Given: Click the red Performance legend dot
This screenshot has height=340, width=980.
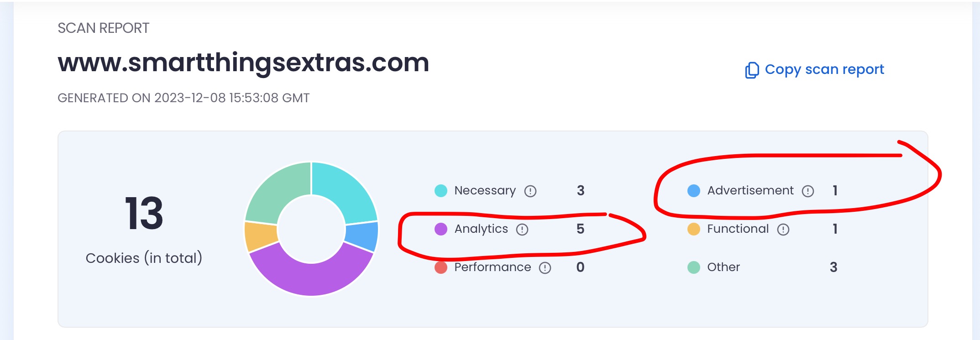Looking at the screenshot, I should tap(441, 267).
